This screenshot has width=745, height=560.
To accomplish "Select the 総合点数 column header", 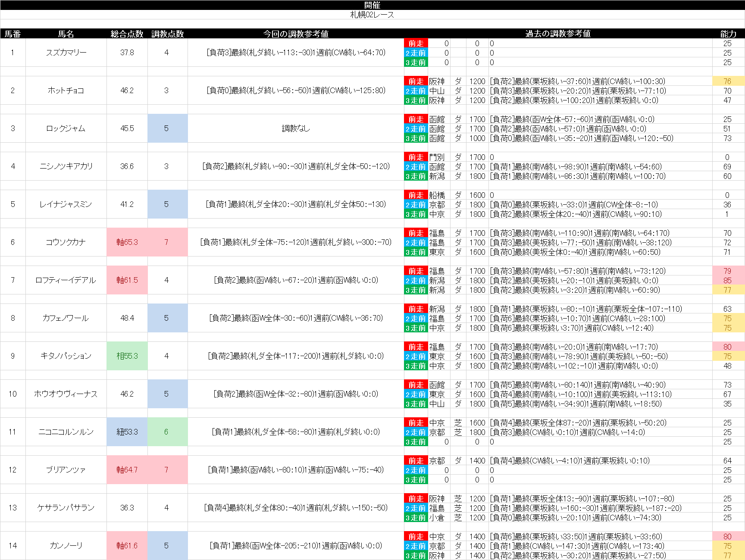I will [x=127, y=34].
